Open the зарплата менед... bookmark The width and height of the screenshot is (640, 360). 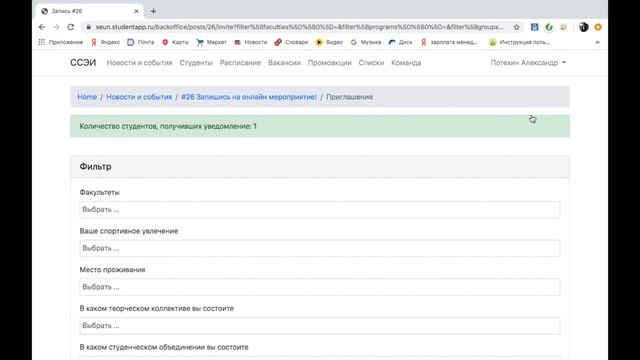coord(449,42)
